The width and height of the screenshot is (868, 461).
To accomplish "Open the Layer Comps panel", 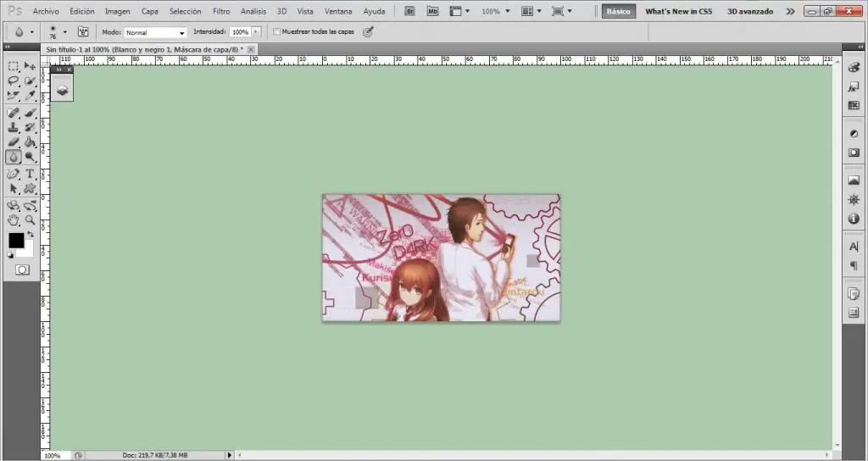I will click(854, 294).
